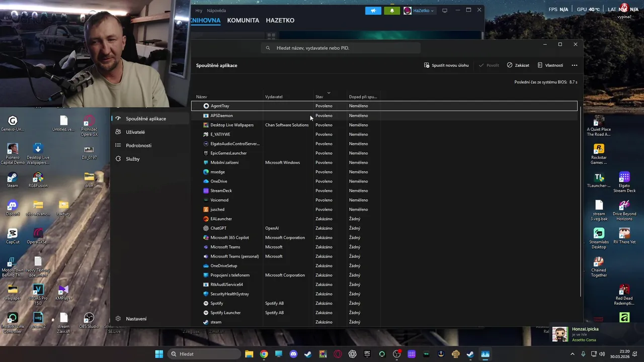This screenshot has width=644, height=362.
Task: Select the Spotify Launcher startup entry
Action: click(x=384, y=313)
